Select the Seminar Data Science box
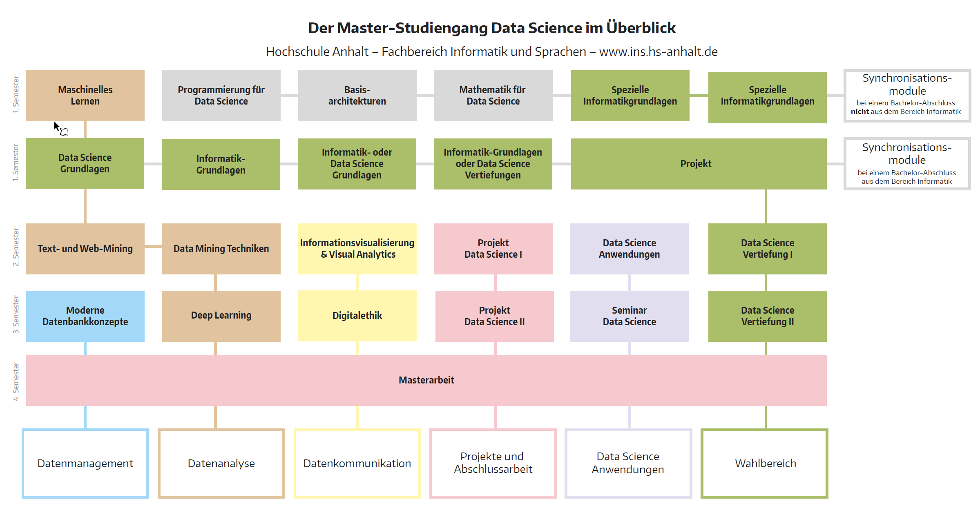Viewport: 980px width, 526px height. tap(630, 316)
